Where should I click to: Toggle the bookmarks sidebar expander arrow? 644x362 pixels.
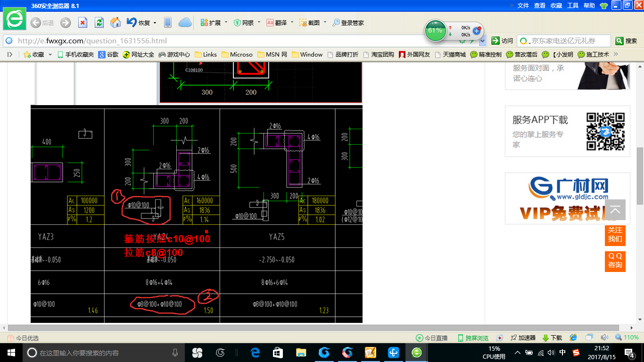(x=9, y=55)
